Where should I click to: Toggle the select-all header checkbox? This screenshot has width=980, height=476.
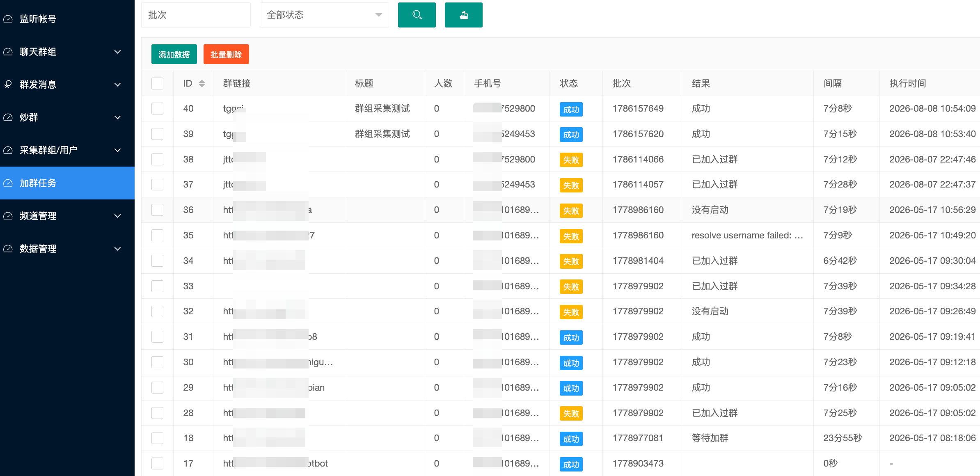(x=157, y=84)
